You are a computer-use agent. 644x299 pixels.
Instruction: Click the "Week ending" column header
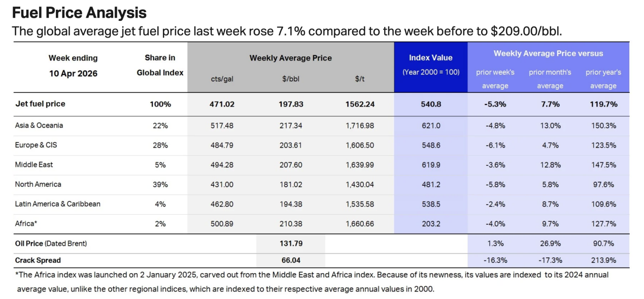pyautogui.click(x=73, y=58)
